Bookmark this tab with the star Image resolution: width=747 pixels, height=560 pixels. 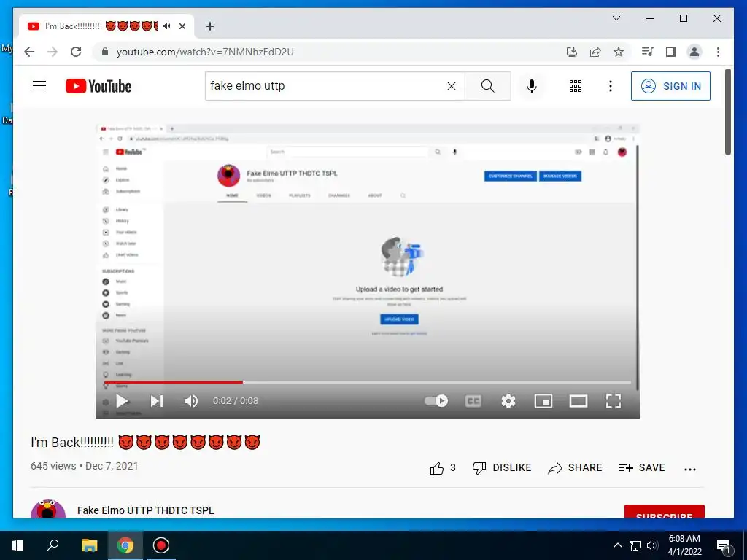[x=619, y=52]
